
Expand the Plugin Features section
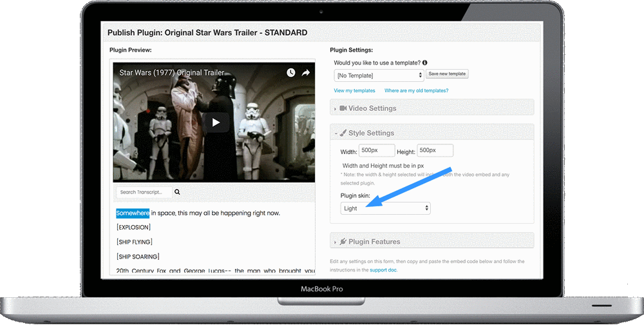[x=432, y=241]
